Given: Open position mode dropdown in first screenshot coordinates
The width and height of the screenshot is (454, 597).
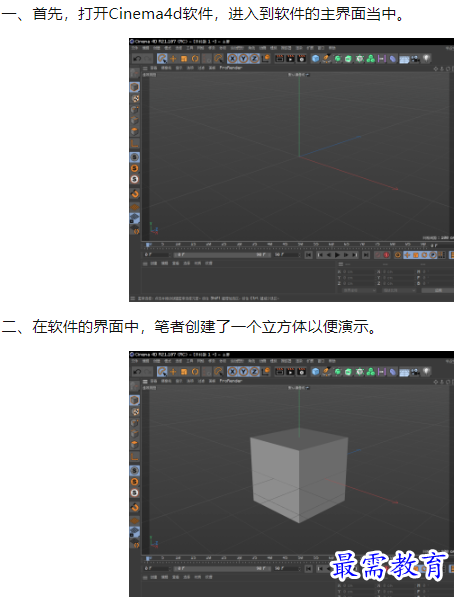Looking at the screenshot, I should tap(359, 291).
